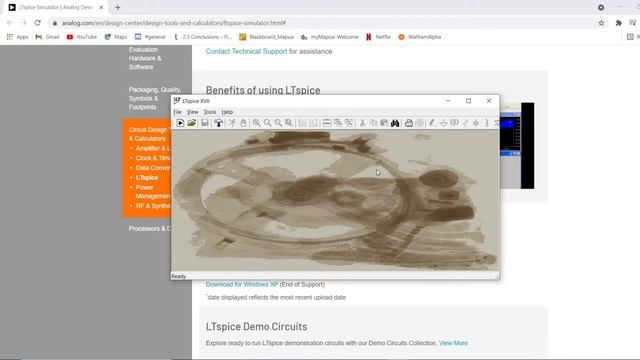Click the Tile Windows icon in LTspice
The height and width of the screenshot is (360, 640).
pyautogui.click(x=327, y=123)
